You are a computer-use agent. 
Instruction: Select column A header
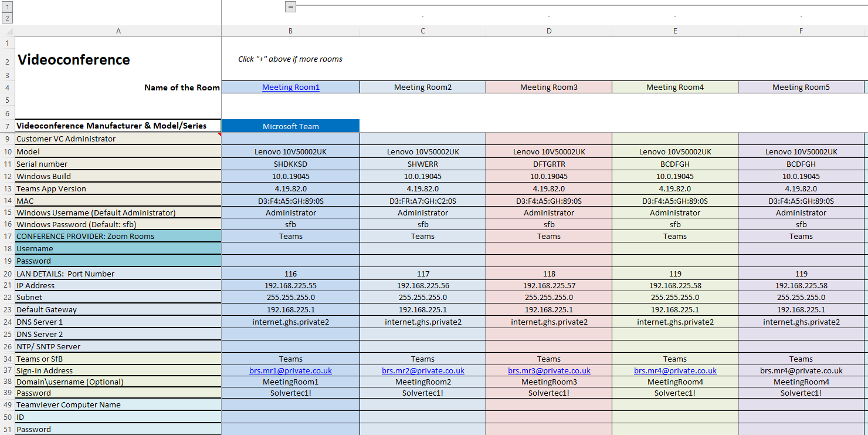[118, 31]
